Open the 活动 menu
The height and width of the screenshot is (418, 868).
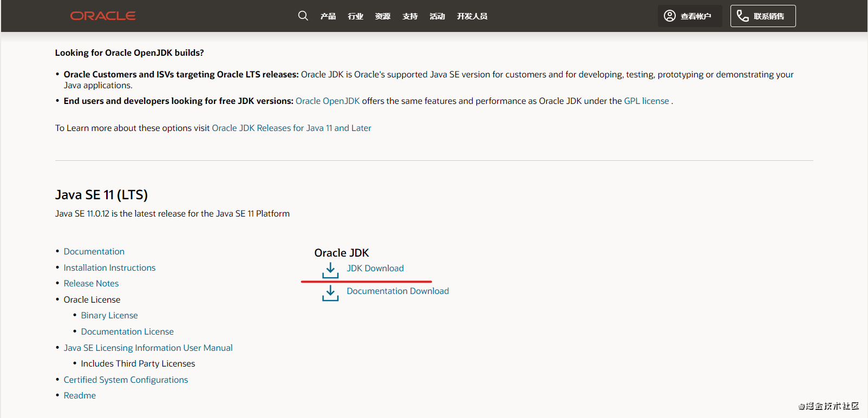point(438,16)
